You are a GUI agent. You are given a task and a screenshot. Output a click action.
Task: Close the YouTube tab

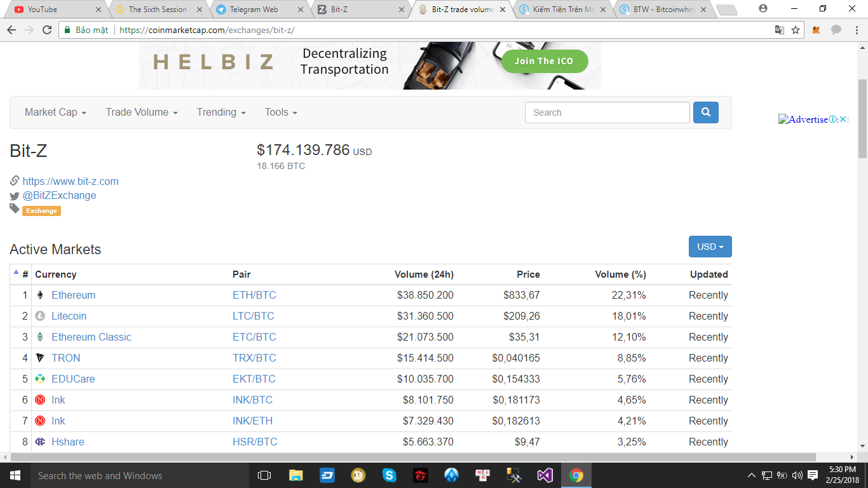click(x=98, y=10)
